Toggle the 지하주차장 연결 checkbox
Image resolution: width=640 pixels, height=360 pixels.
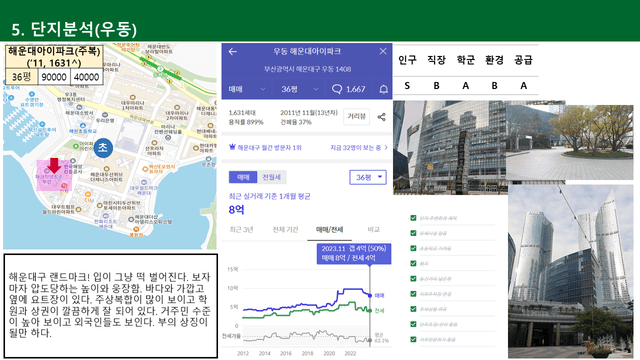tap(413, 294)
